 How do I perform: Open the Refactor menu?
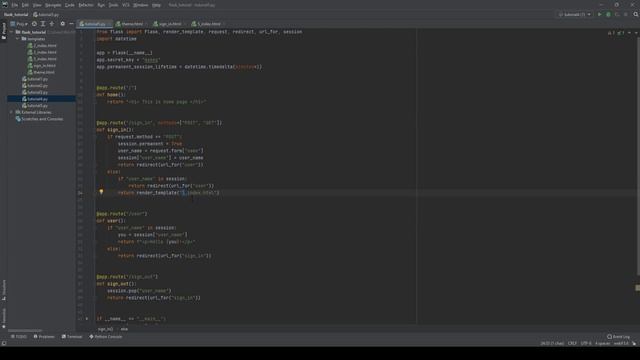coord(86,5)
